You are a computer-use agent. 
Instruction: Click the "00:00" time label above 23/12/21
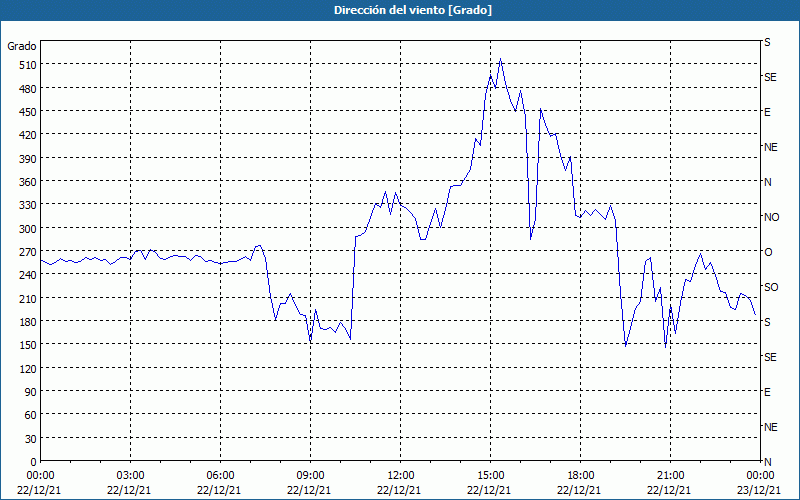760,476
